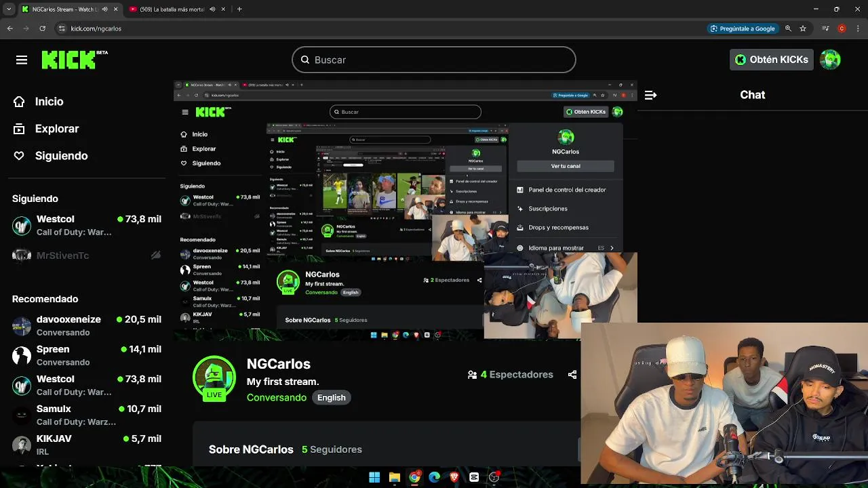Open Chrome's three-dot menu
Viewport: 868px width, 488px height.
click(x=858, y=28)
